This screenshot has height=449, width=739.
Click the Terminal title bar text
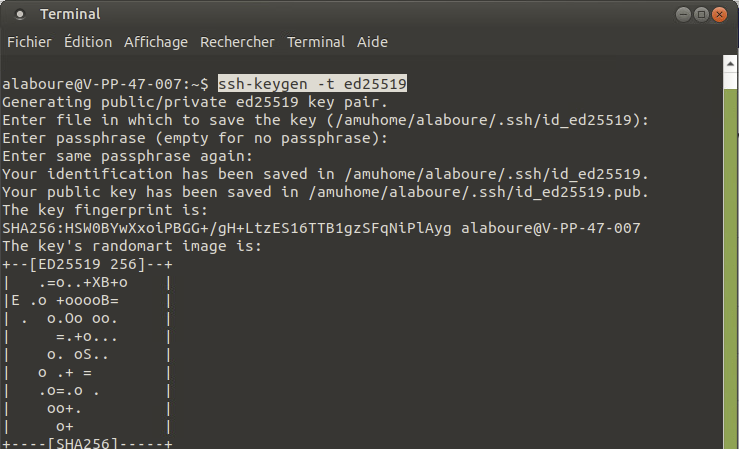pyautogui.click(x=68, y=14)
